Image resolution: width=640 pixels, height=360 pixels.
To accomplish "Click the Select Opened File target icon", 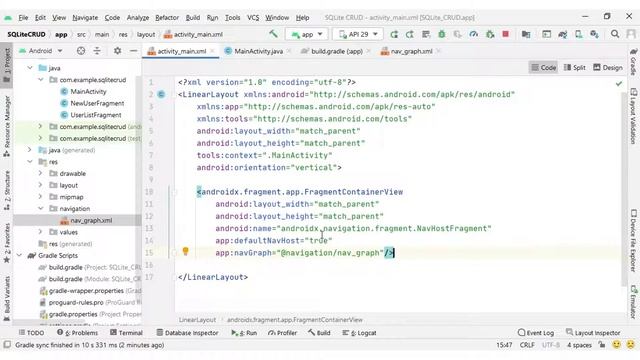I will 81,51.
